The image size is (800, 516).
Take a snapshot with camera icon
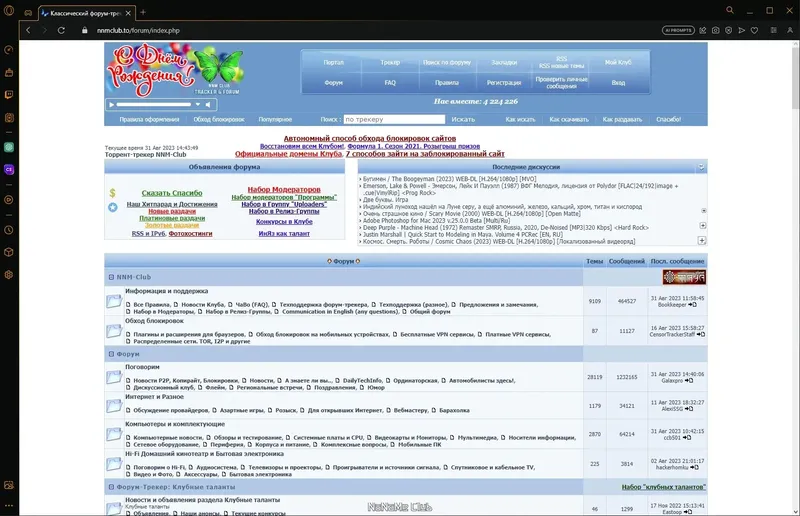click(716, 30)
